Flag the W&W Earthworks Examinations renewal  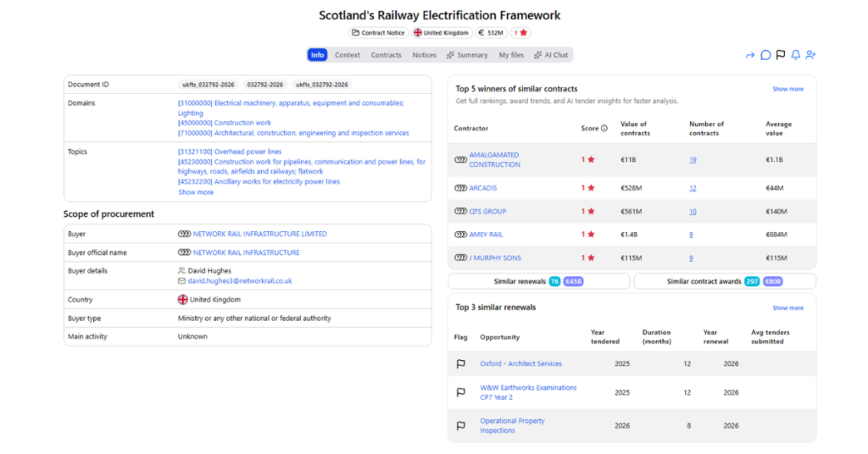pos(460,392)
